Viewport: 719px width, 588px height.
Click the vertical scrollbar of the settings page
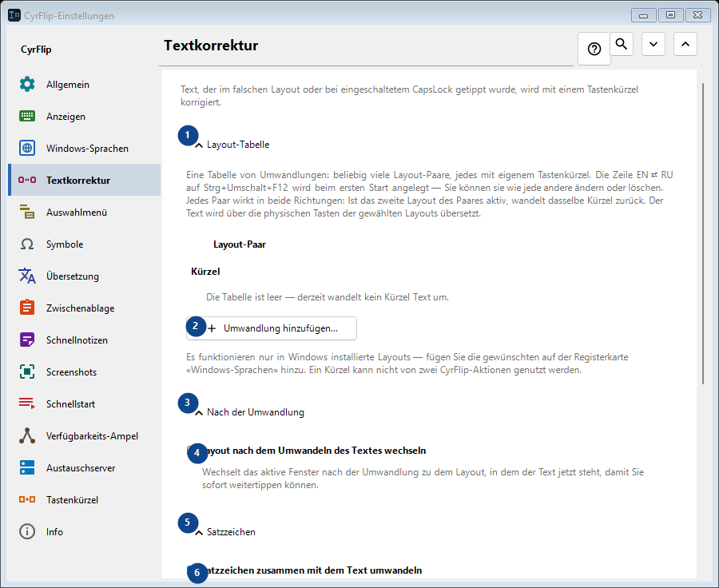coord(703,234)
